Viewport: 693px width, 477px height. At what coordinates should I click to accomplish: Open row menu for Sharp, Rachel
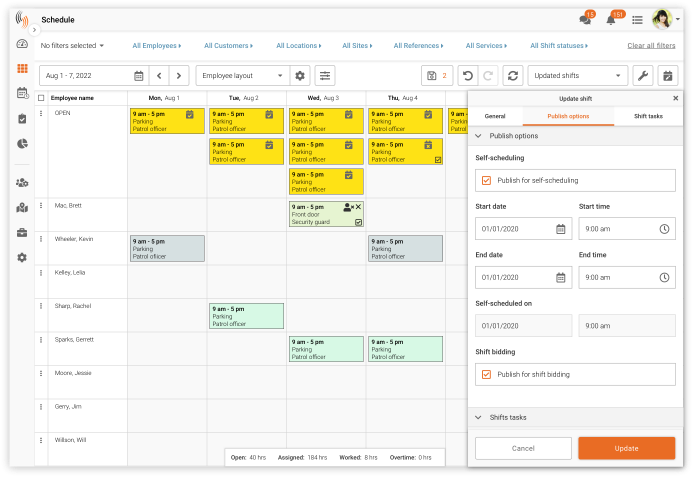point(41,306)
